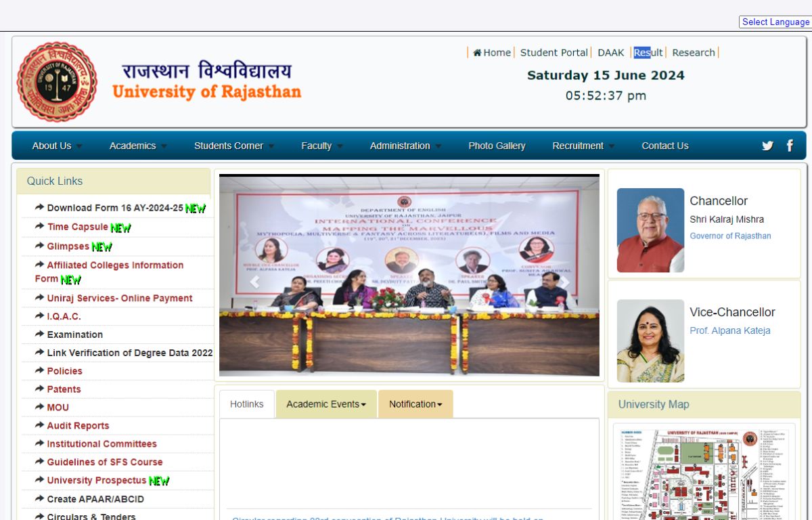
Task: Expand the Faculty menu
Action: point(322,146)
